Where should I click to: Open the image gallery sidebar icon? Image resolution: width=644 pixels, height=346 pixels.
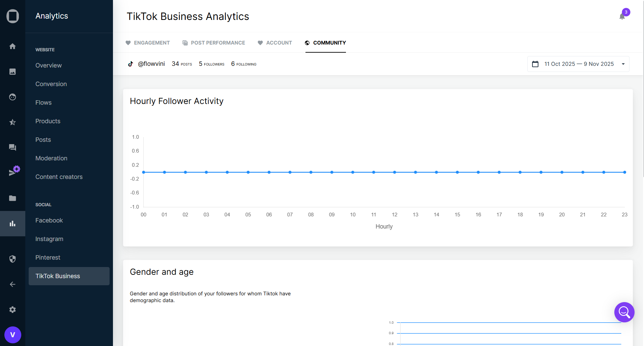tap(12, 72)
